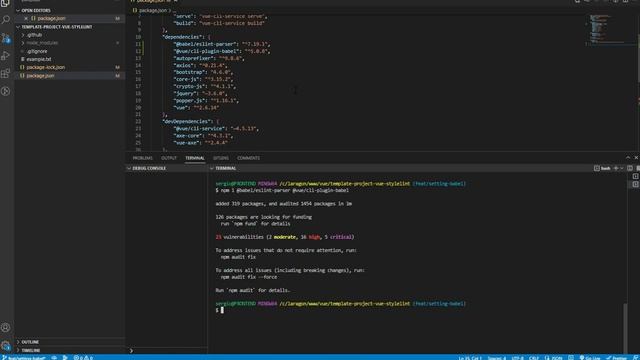Expand the OUTLINE section
640x360 pixels.
(70, 342)
